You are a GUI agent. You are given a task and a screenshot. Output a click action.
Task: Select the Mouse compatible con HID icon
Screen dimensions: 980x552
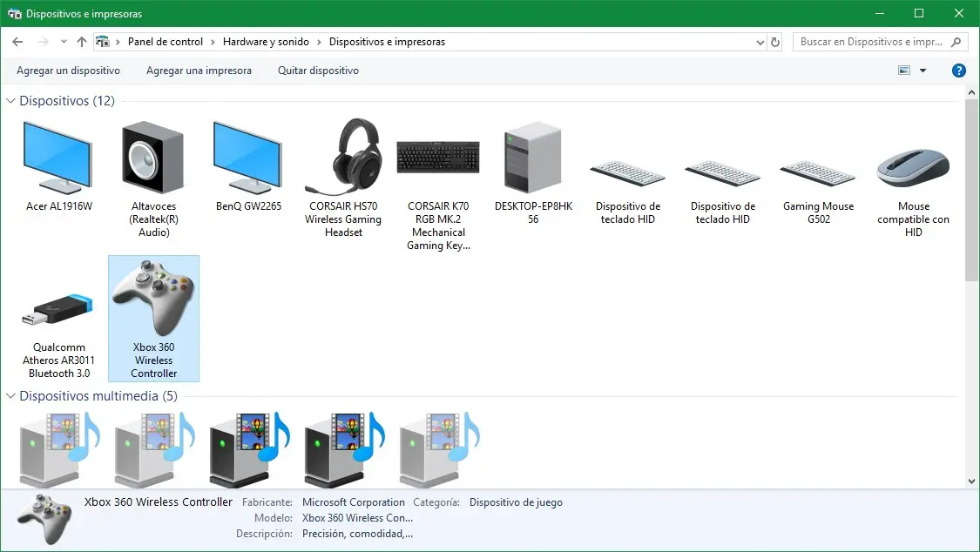tap(913, 168)
